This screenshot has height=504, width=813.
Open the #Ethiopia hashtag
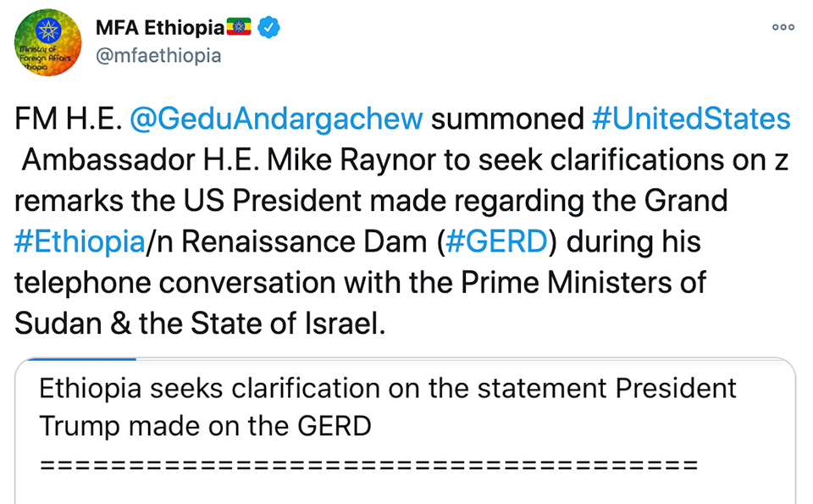click(x=80, y=242)
